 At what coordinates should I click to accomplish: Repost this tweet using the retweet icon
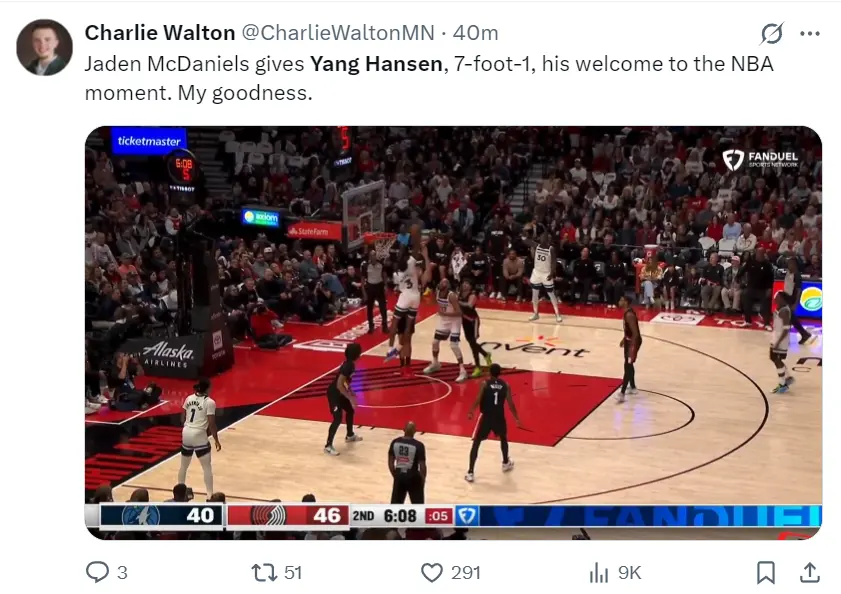(x=264, y=572)
